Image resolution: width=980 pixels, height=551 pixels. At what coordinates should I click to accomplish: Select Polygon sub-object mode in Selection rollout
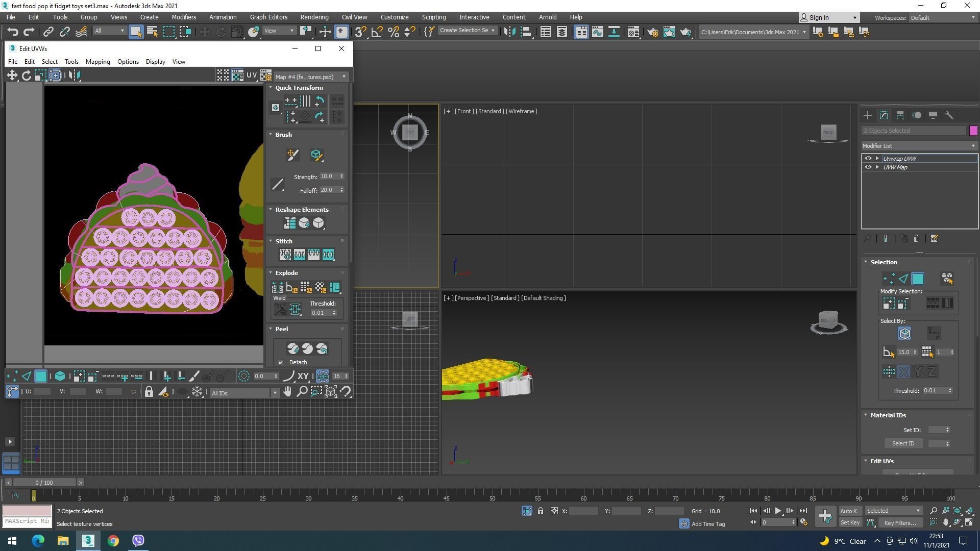[918, 279]
